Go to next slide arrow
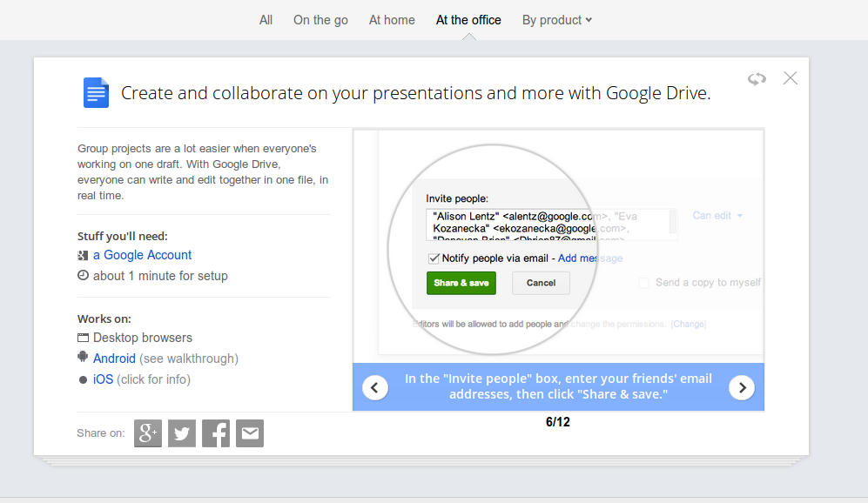The height and width of the screenshot is (503, 868). pos(742,387)
